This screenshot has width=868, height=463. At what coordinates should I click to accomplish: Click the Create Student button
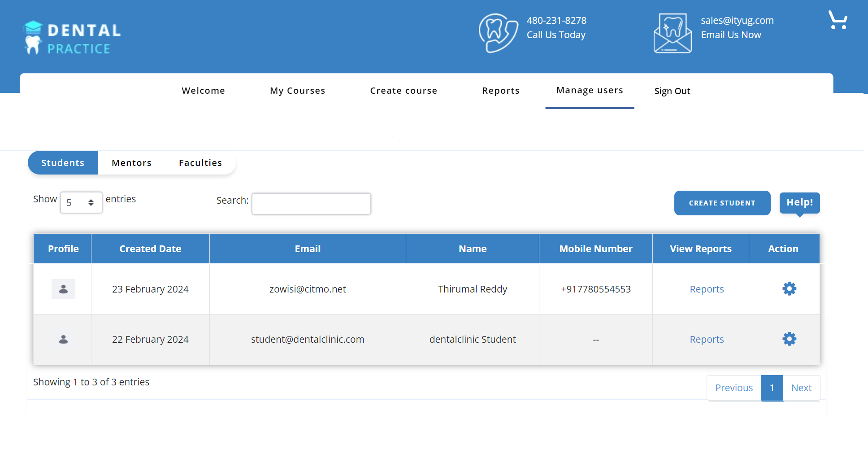(722, 203)
